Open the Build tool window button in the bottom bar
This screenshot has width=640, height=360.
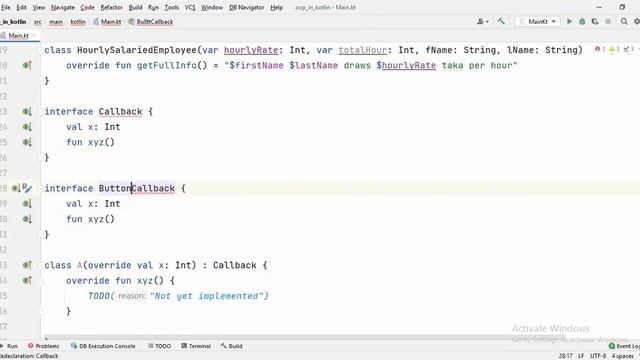(x=231, y=346)
